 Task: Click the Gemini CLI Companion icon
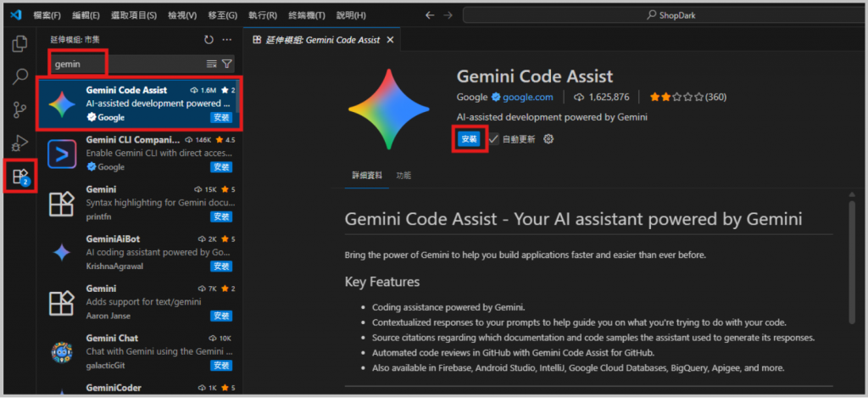(x=62, y=154)
